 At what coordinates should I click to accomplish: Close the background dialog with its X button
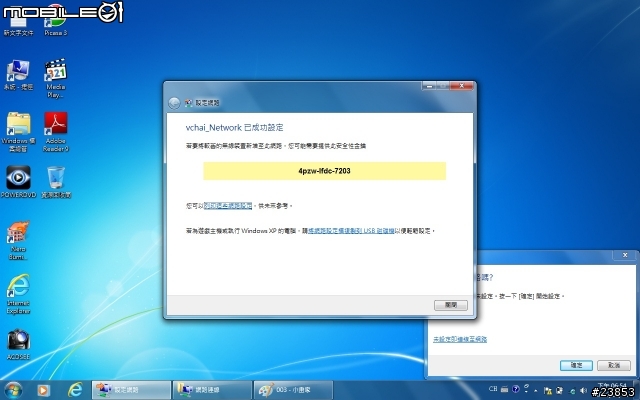click(x=625, y=255)
